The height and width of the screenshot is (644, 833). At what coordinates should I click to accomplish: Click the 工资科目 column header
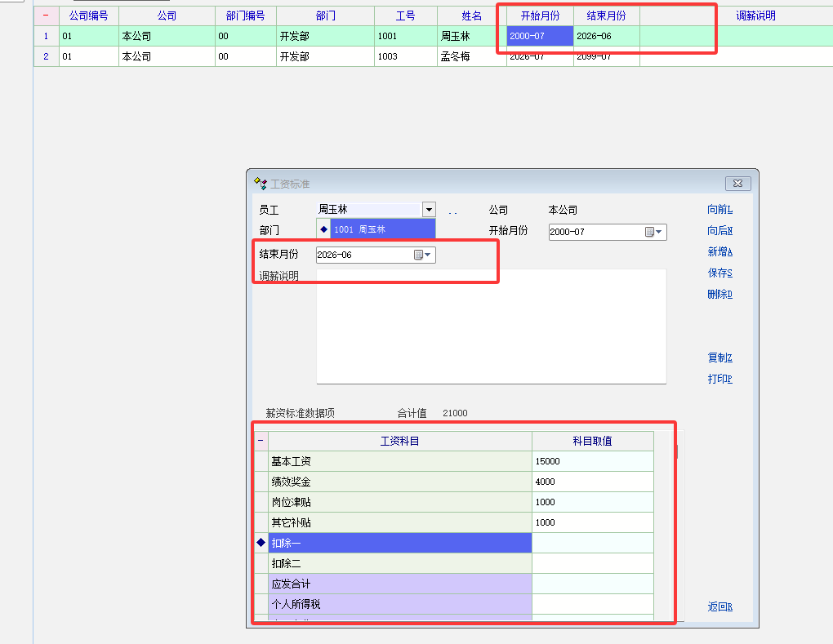(400, 442)
